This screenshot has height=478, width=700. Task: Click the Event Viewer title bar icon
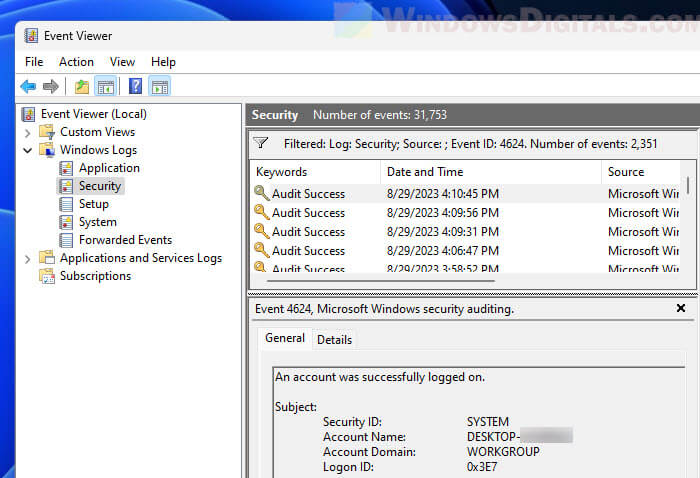click(x=31, y=36)
